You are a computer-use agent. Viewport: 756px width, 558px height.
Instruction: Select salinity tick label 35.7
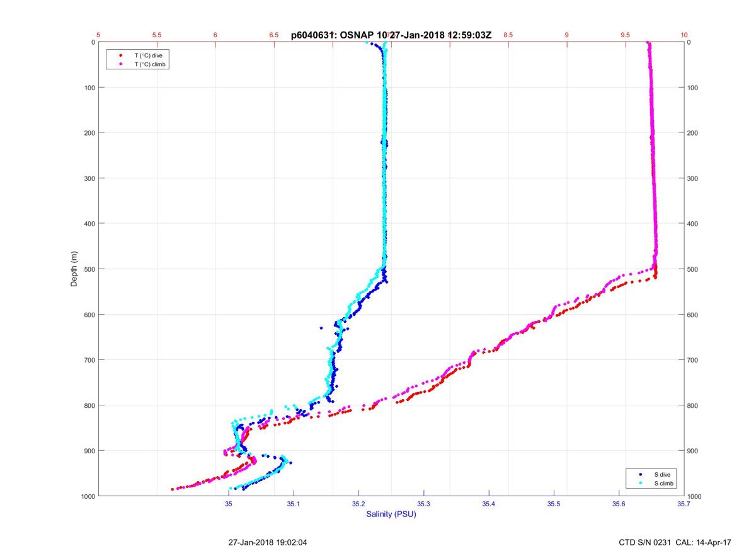point(684,504)
